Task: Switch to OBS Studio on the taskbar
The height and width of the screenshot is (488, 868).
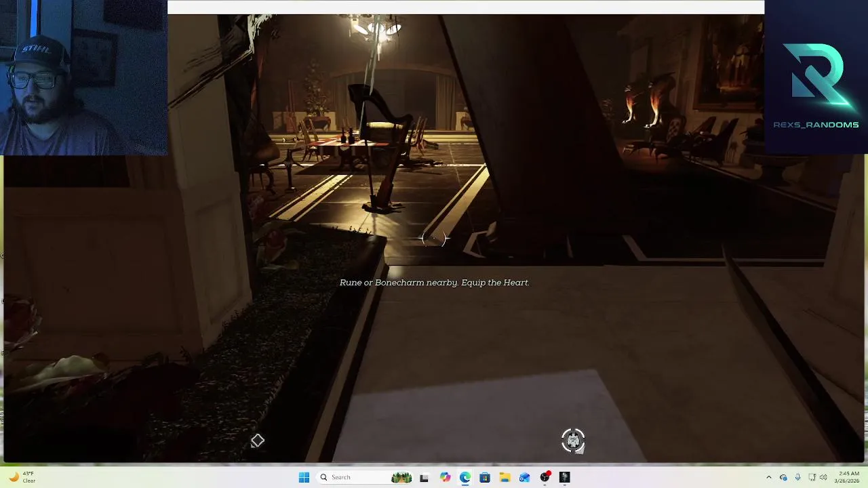Action: (x=545, y=477)
